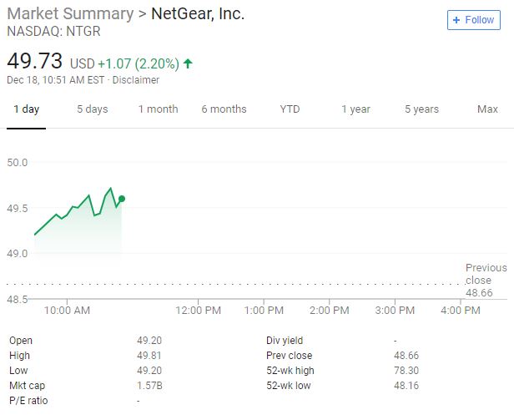514x420 pixels.
Task: Select the YTD tab
Action: tap(290, 109)
